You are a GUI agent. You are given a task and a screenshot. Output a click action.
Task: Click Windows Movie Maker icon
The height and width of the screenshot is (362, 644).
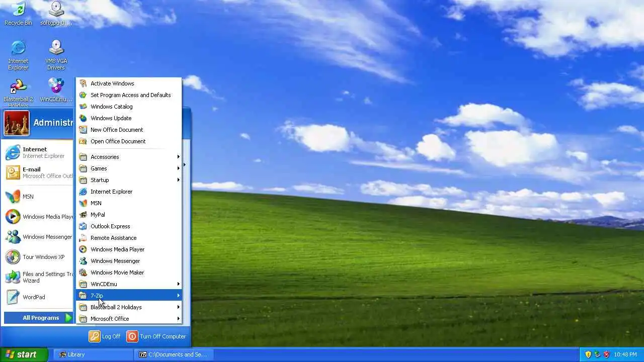point(83,273)
